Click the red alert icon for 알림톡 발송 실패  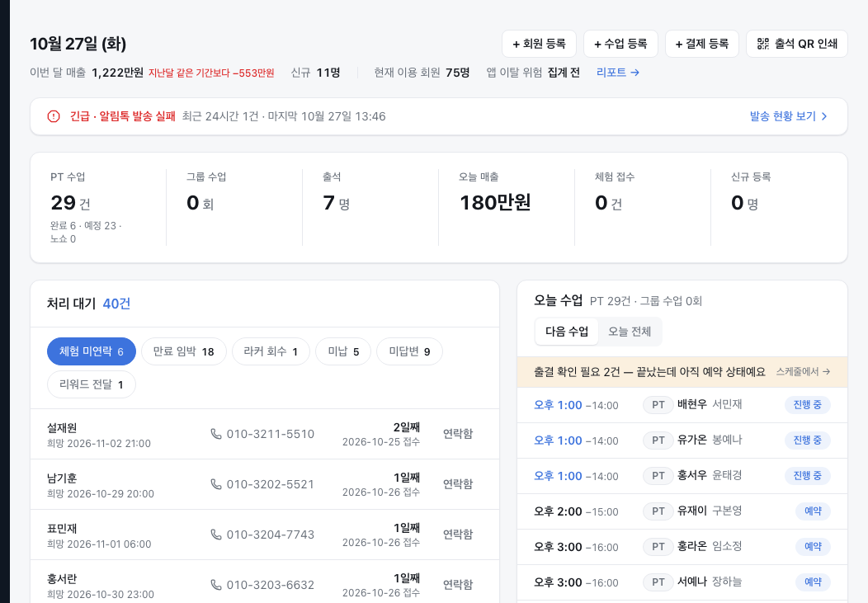click(x=54, y=116)
